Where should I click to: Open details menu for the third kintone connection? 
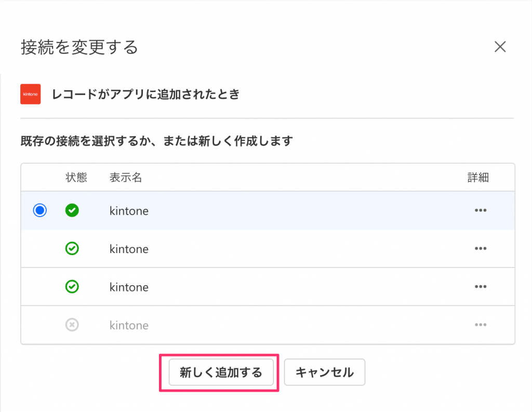click(x=481, y=287)
